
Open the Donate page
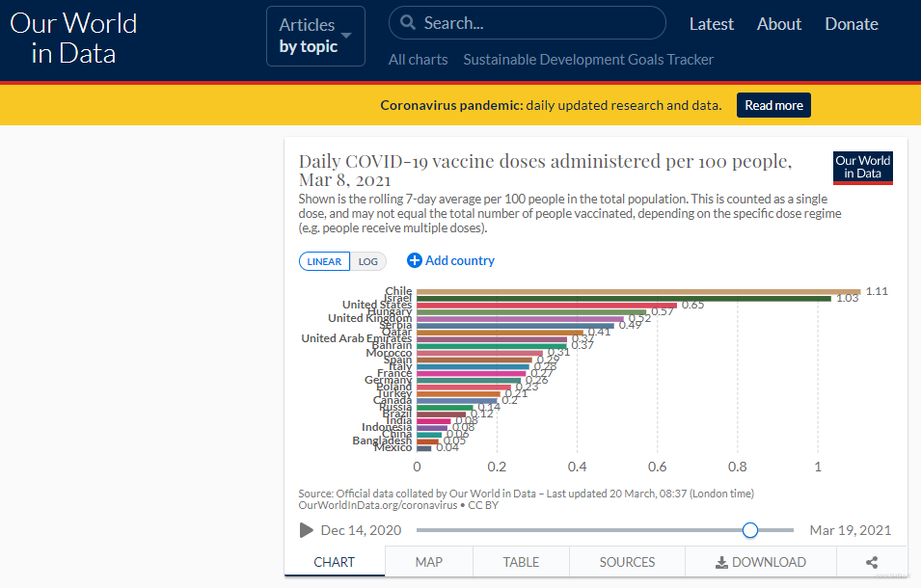[x=852, y=24]
